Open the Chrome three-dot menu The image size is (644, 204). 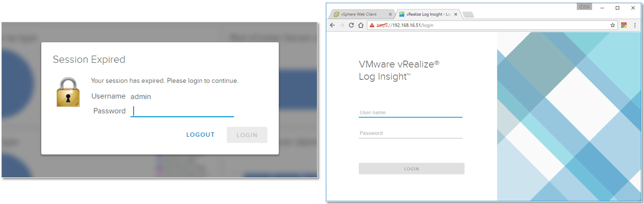pyautogui.click(x=635, y=25)
